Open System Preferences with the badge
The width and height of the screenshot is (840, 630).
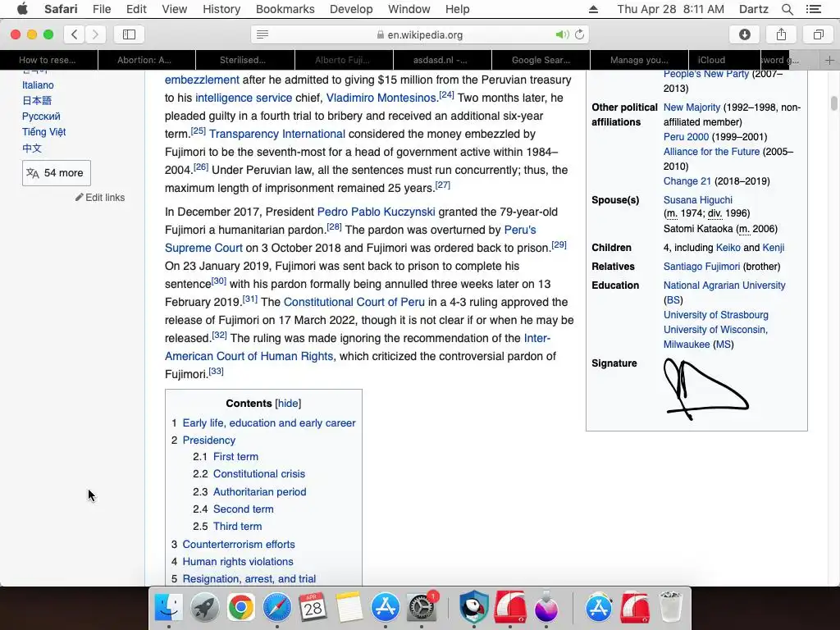click(x=422, y=608)
